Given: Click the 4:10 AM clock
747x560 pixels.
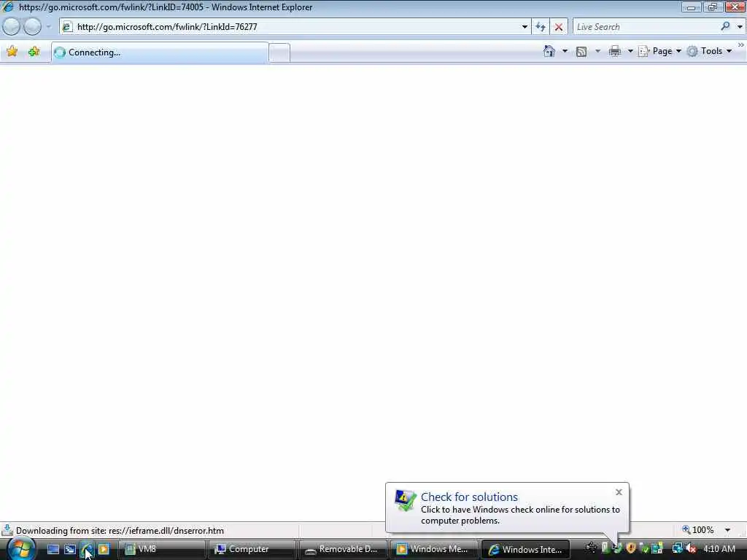Looking at the screenshot, I should tap(719, 549).
